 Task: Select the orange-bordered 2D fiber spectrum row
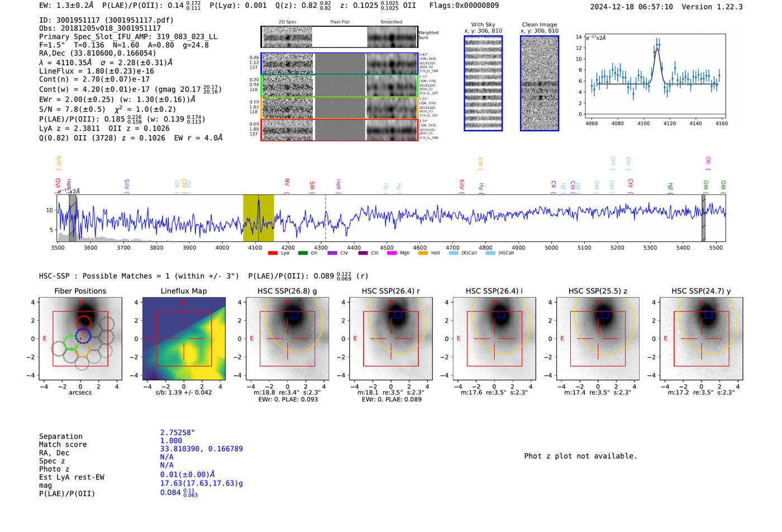(x=339, y=108)
